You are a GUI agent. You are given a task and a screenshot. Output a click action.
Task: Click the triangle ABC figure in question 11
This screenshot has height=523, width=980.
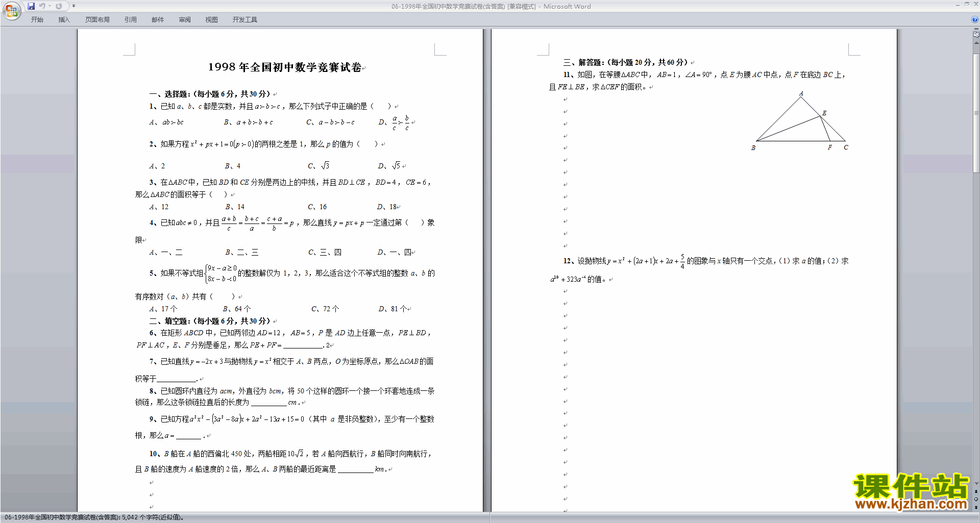tap(801, 121)
